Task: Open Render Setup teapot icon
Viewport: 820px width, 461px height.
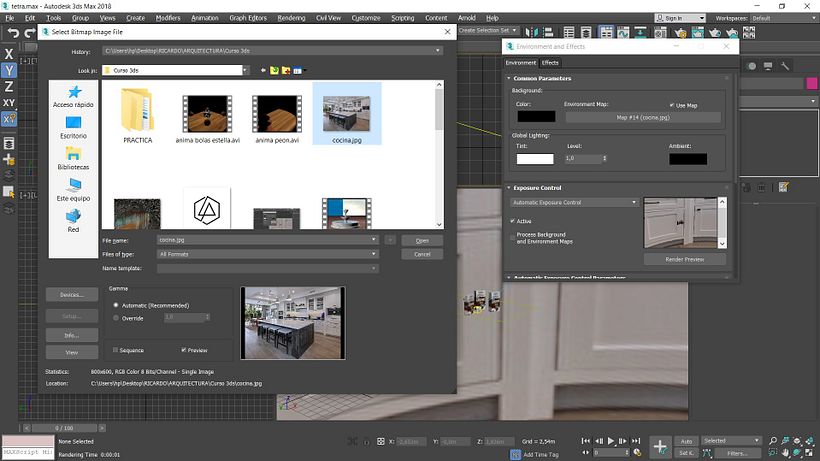Action: click(680, 32)
